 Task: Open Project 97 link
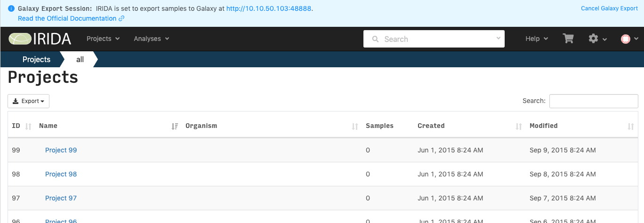click(61, 198)
